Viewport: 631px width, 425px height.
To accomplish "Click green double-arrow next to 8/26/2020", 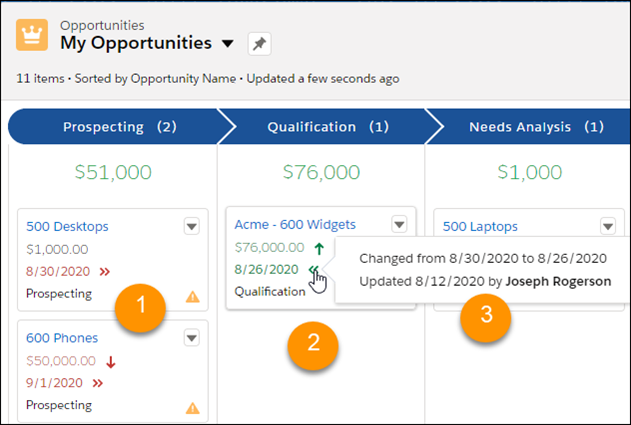I will pos(314,270).
